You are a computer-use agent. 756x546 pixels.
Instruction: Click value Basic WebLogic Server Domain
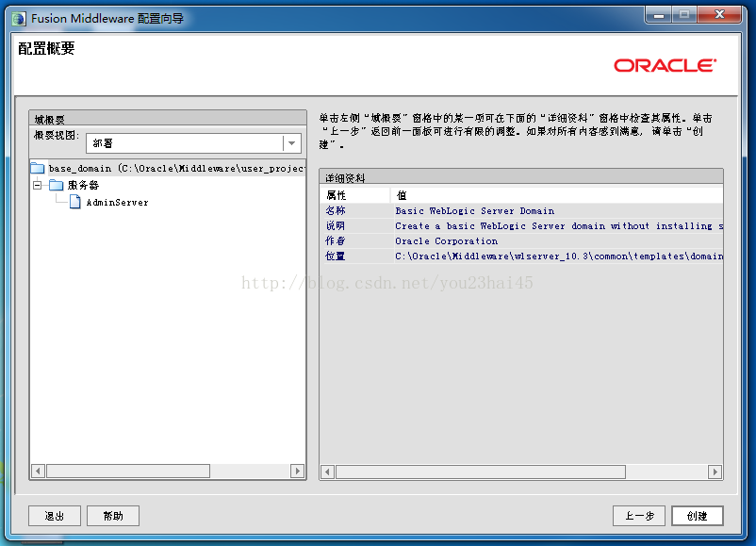(475, 211)
